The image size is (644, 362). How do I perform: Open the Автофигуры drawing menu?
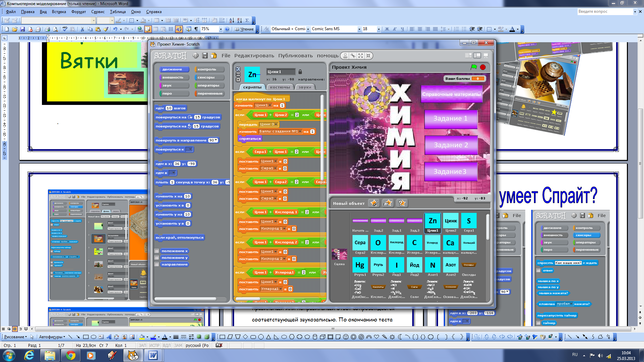(x=52, y=337)
